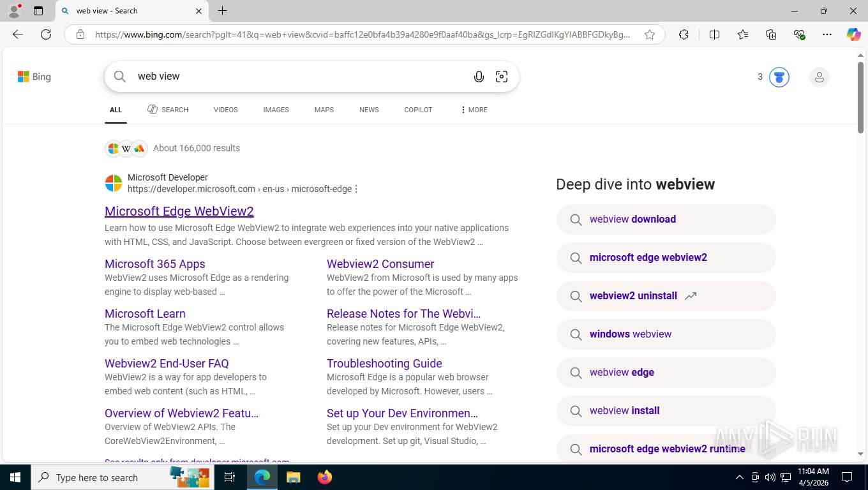This screenshot has height=490, width=868.
Task: Click the page vertical scrollbar thumb
Action: pos(860,98)
